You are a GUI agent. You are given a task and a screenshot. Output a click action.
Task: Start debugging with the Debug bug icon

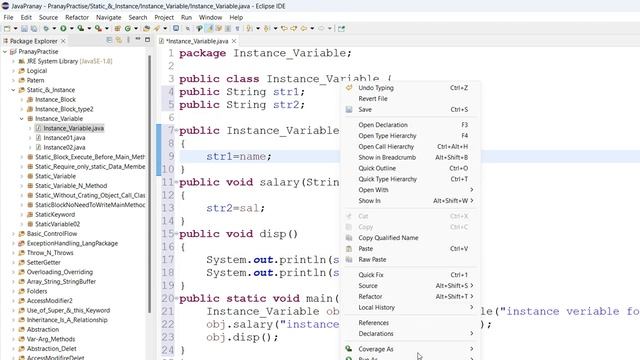click(x=46, y=29)
